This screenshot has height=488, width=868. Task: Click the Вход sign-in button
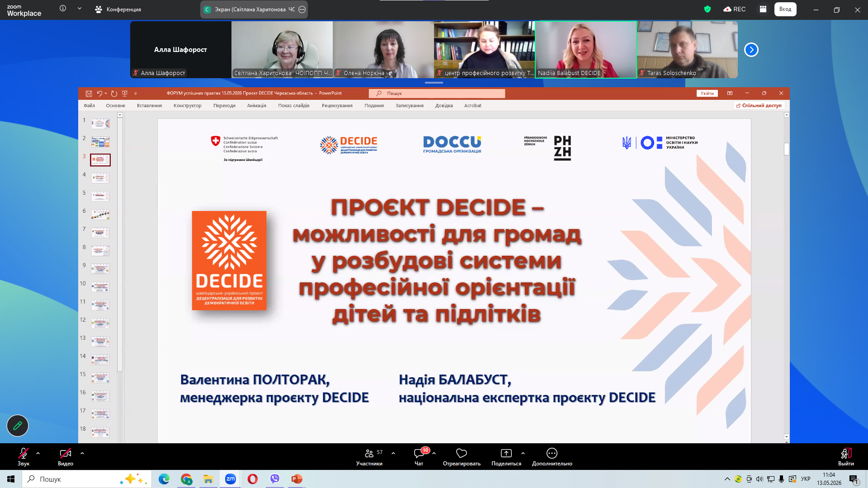click(785, 9)
